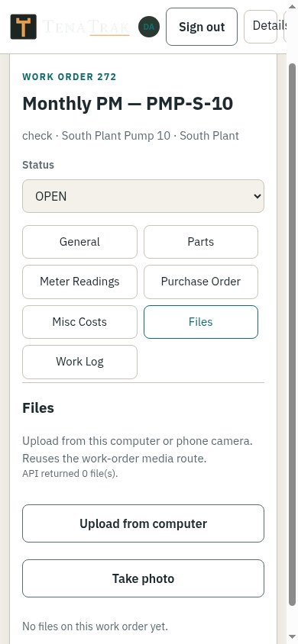Click the 'API returned 0 file(s).' text
298x644 pixels.
click(x=70, y=473)
